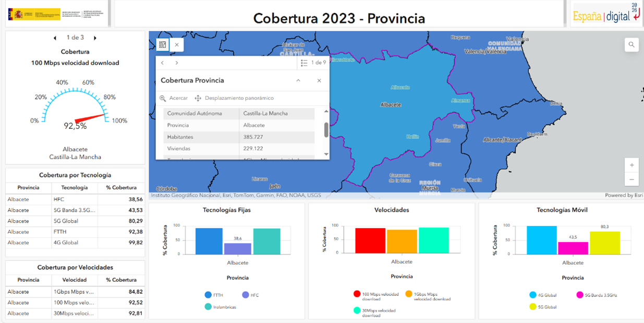Click Habitantes value 385.727
This screenshot has width=644, height=323.
coord(253,137)
